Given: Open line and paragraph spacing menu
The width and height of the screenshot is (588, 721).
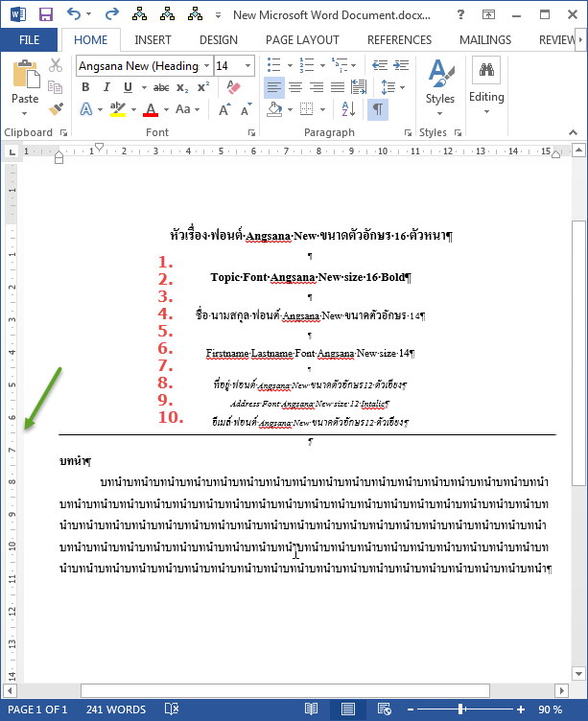Looking at the screenshot, I should tap(392, 87).
